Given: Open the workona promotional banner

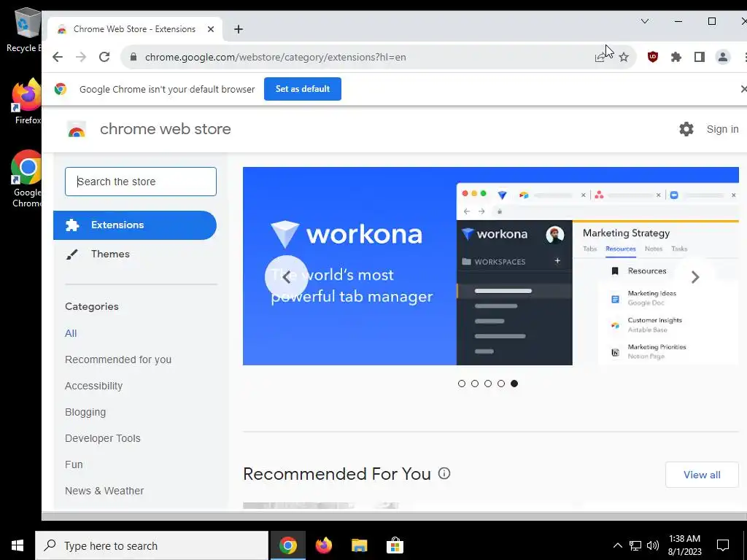Looking at the screenshot, I should point(491,266).
